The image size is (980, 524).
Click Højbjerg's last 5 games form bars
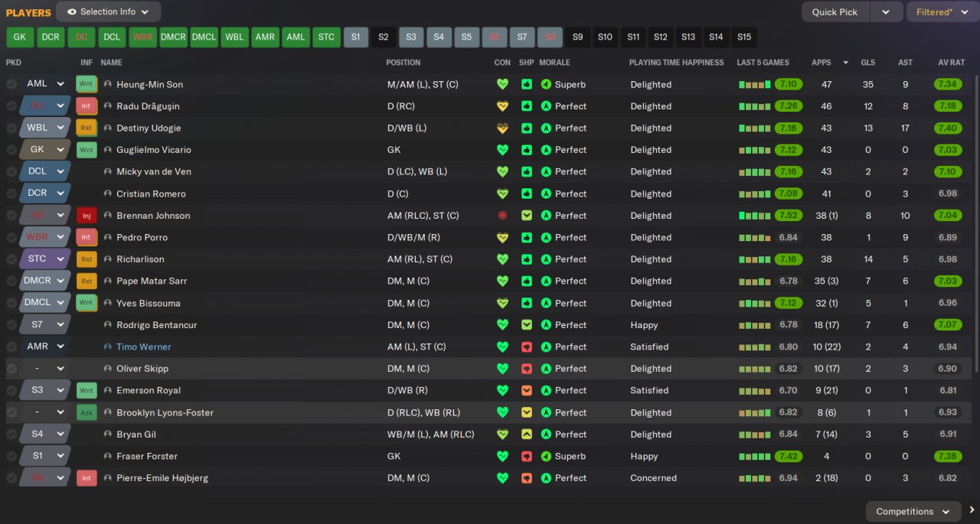point(755,478)
